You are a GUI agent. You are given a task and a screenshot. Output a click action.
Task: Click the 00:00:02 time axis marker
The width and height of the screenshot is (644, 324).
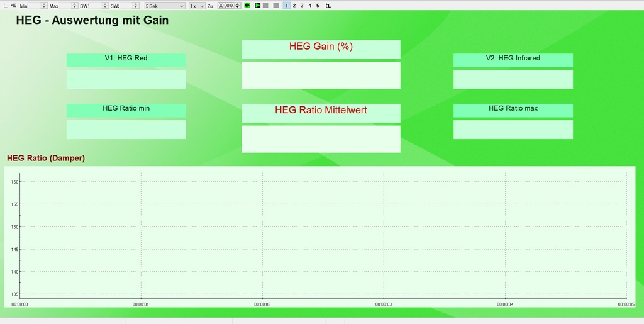point(262,304)
